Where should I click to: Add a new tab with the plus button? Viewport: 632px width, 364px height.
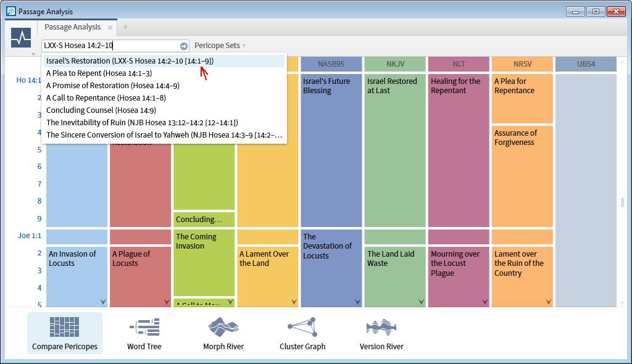click(x=125, y=27)
